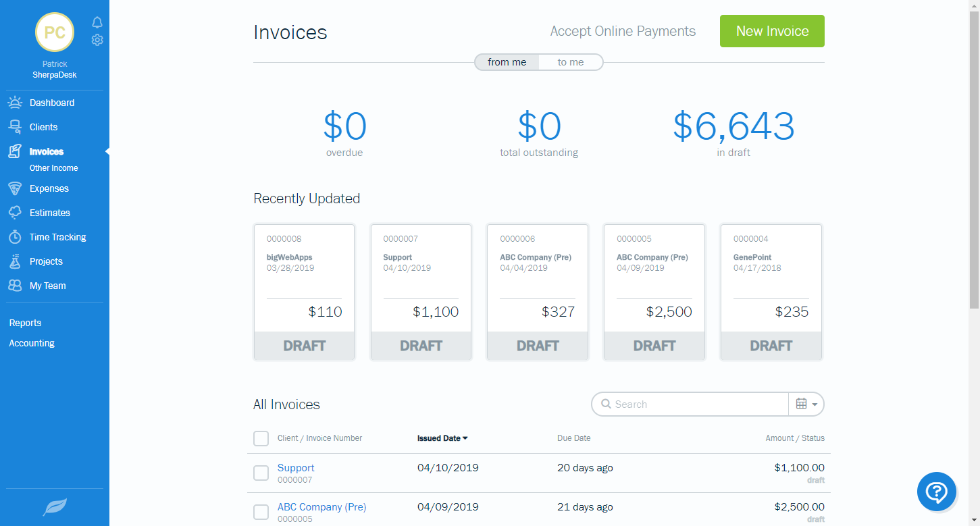Click the FreshBooks leaf logo icon
Image resolution: width=980 pixels, height=526 pixels.
[55, 507]
